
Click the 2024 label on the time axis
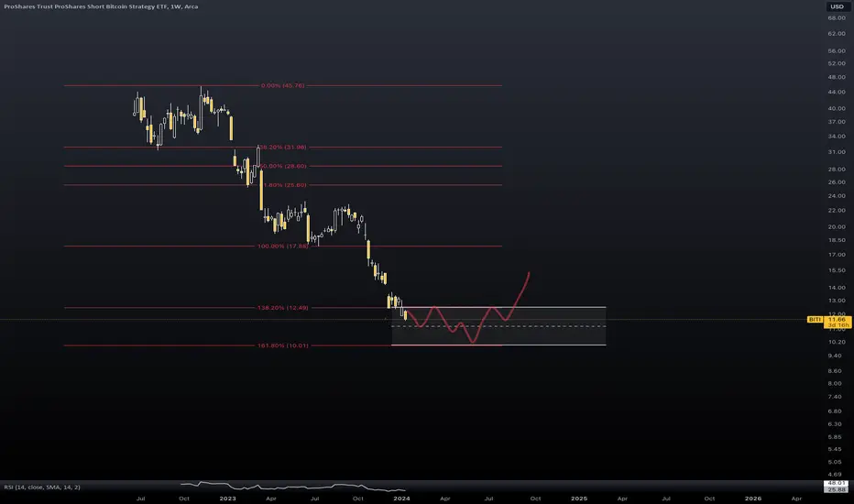(401, 499)
